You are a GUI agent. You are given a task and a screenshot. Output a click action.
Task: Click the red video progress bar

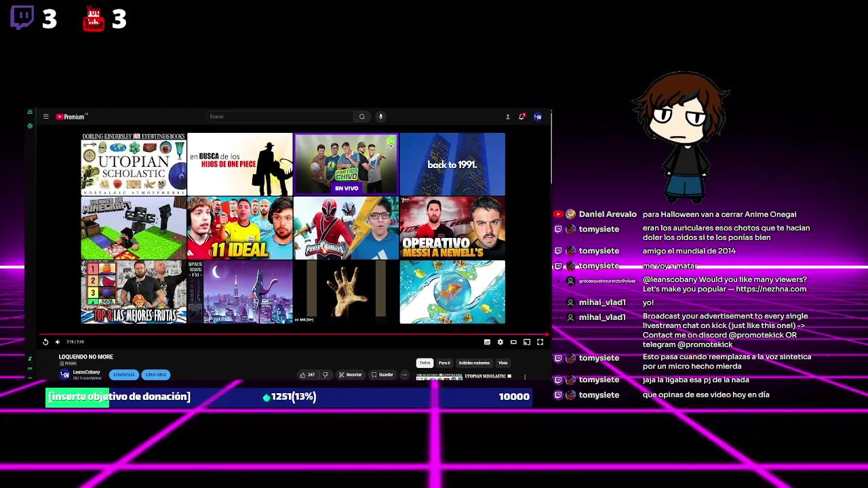294,334
